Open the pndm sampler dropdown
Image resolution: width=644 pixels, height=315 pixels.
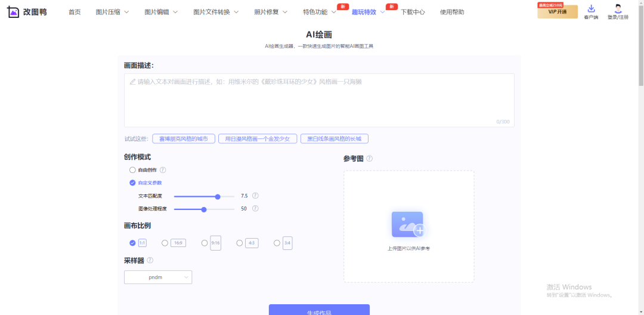[x=158, y=277]
